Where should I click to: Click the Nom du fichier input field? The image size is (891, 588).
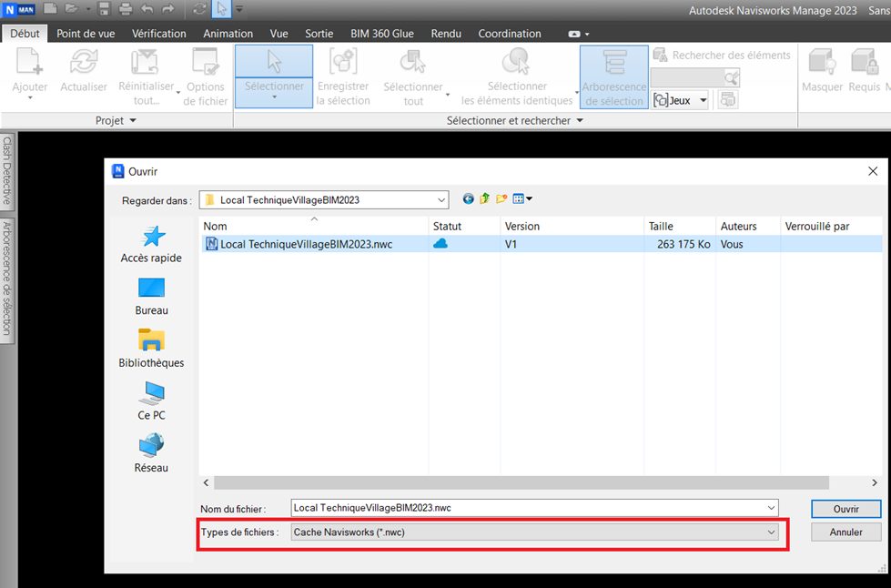click(x=535, y=508)
